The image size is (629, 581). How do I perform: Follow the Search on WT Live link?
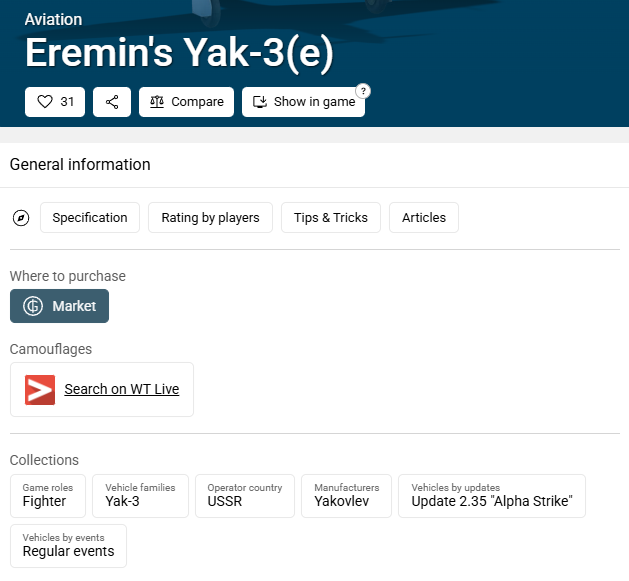121,389
